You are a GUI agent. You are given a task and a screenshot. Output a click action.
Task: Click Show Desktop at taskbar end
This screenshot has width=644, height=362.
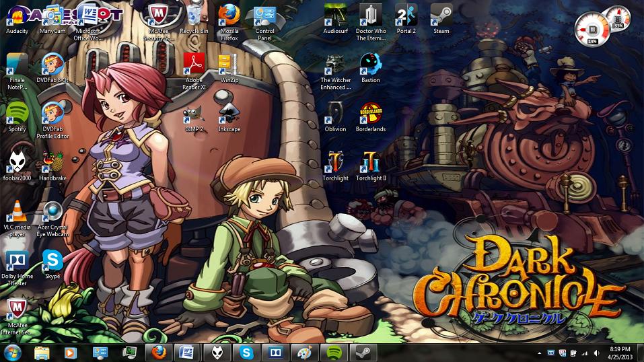click(x=641, y=353)
